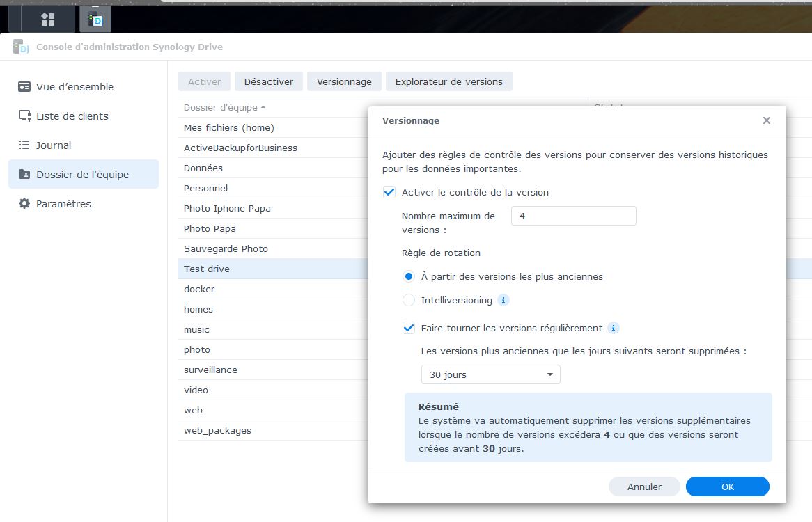
Task: Open Liste de clients section
Action: tap(84, 116)
